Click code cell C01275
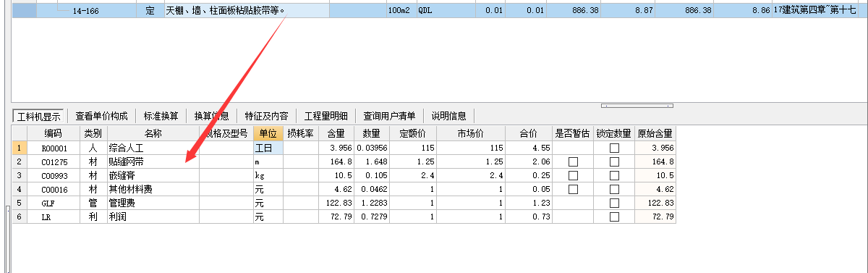868x273 pixels. (54, 161)
